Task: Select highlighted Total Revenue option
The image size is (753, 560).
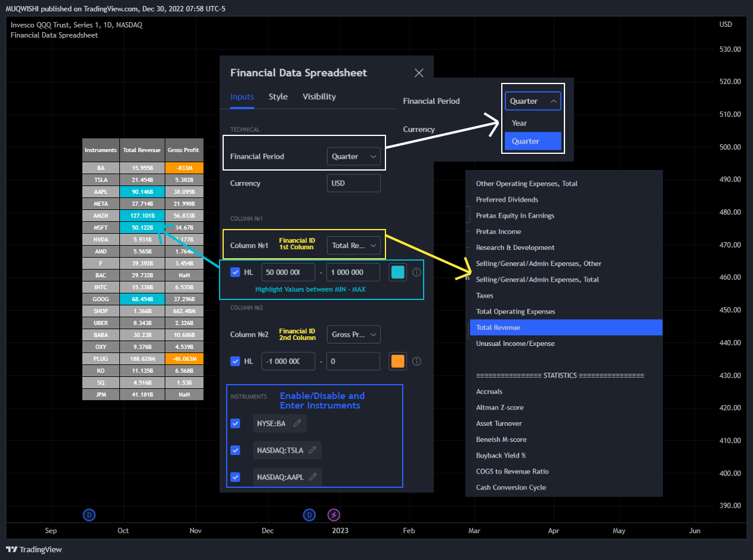Action: pyautogui.click(x=566, y=327)
